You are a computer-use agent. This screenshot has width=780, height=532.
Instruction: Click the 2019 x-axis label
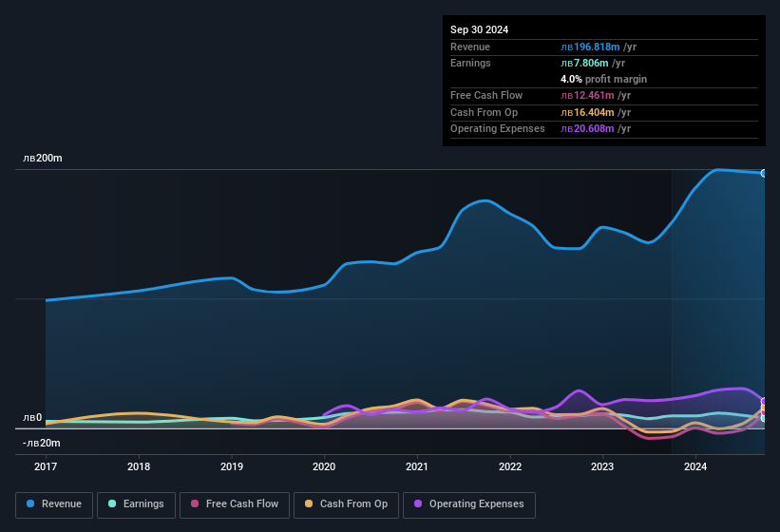(232, 466)
